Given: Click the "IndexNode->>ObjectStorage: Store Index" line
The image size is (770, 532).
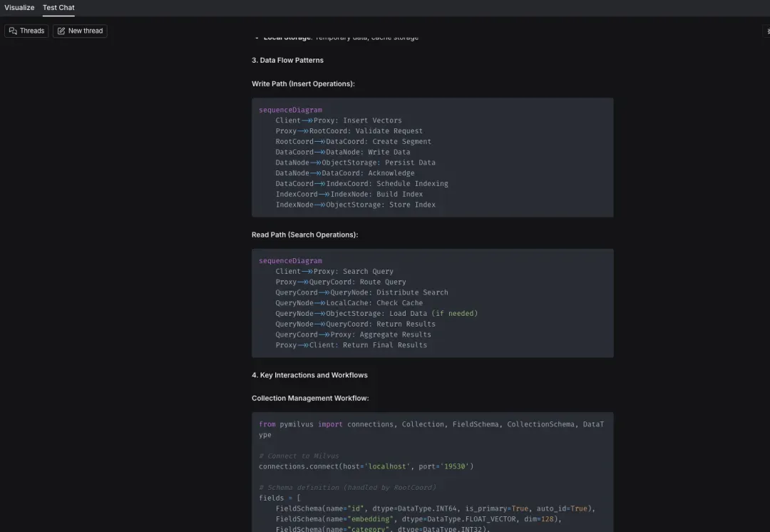Looking at the screenshot, I should 355,205.
